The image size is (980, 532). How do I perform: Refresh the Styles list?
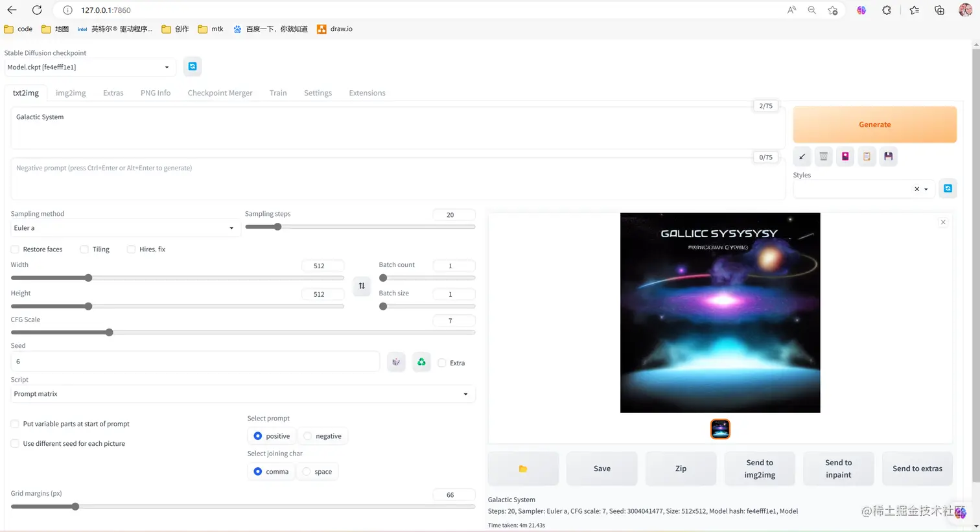coord(948,189)
